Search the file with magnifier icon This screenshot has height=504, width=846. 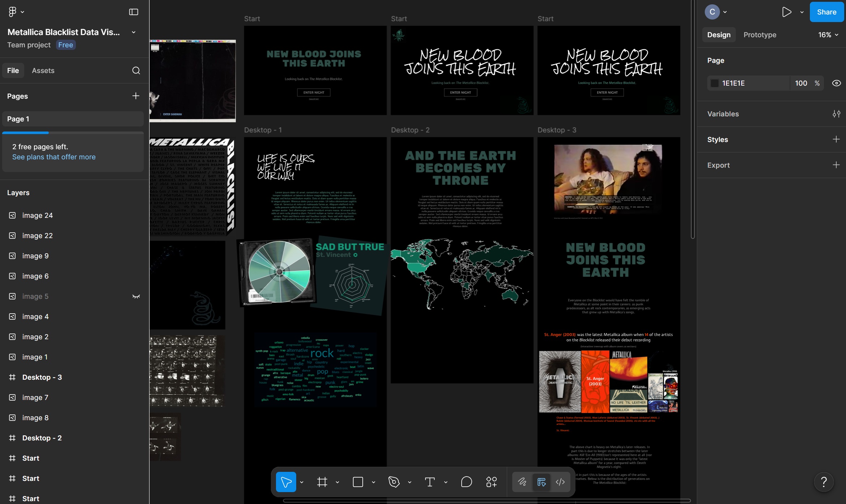pos(136,70)
